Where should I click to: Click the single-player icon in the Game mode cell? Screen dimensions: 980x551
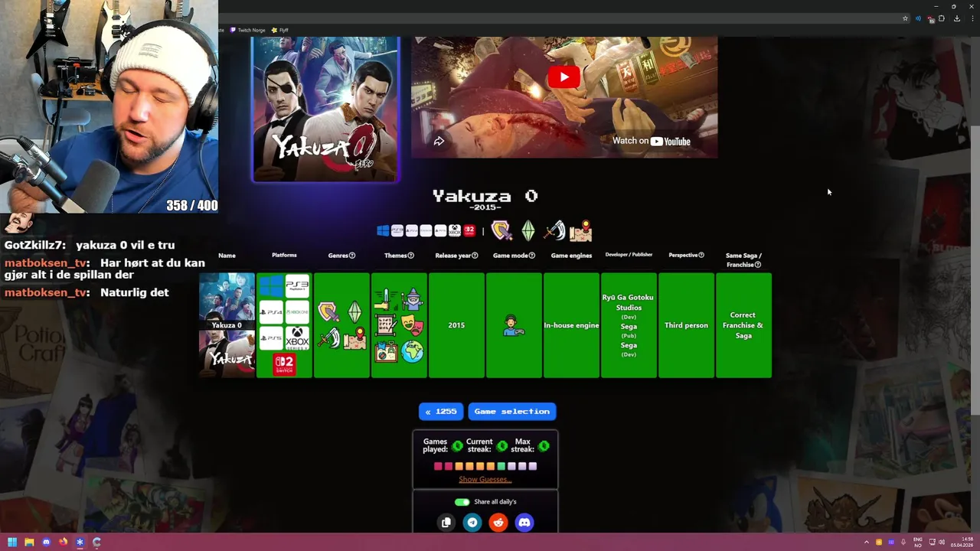point(514,325)
